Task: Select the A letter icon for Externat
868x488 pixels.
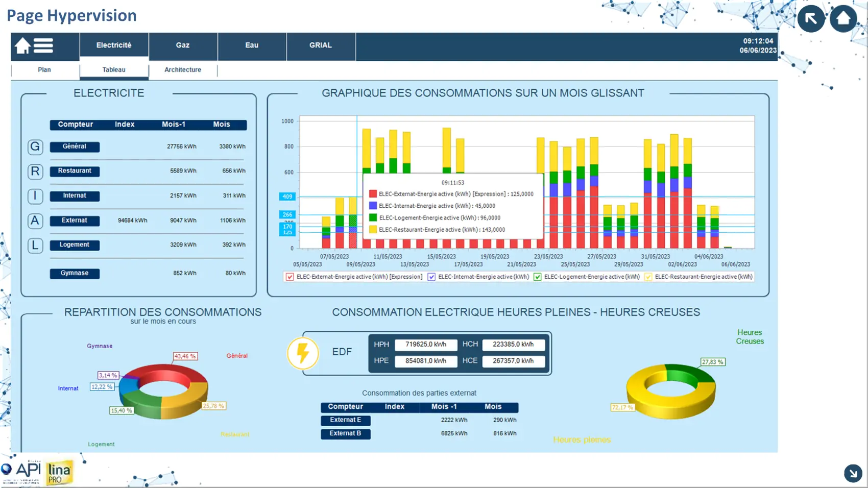Action: [x=35, y=221]
